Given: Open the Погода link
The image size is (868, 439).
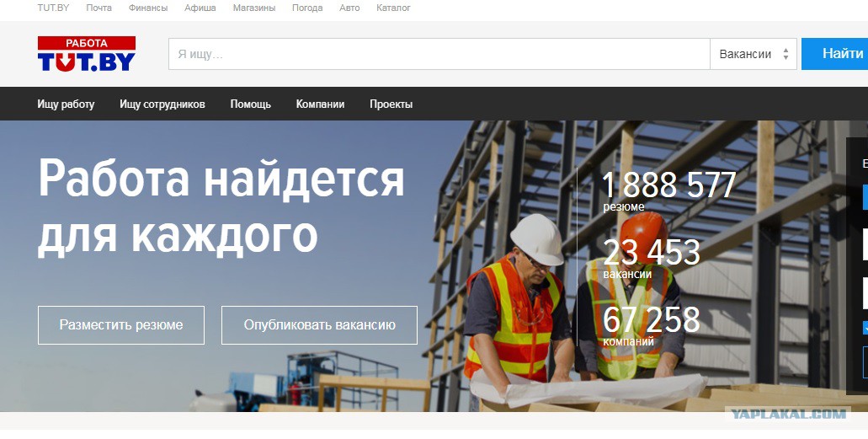Looking at the screenshot, I should point(306,8).
